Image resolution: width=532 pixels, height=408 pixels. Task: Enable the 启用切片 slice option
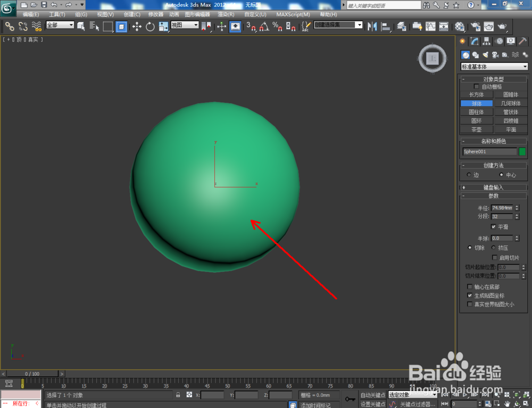pos(495,257)
